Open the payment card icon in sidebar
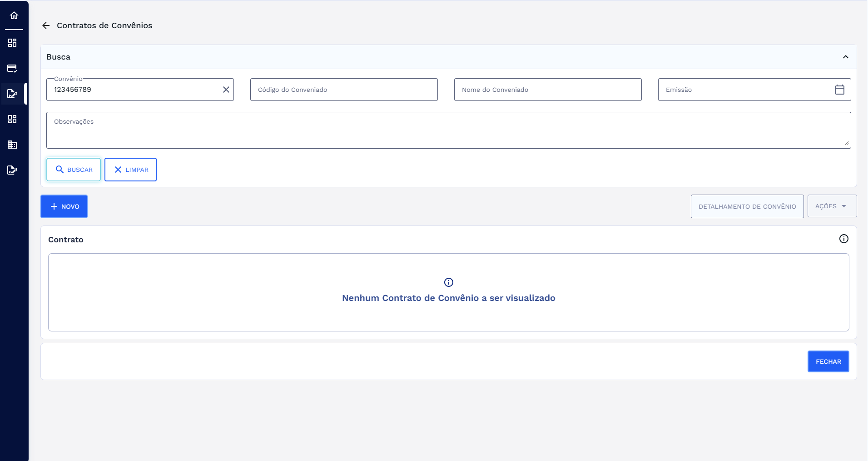The height and width of the screenshot is (461, 868). (12, 68)
